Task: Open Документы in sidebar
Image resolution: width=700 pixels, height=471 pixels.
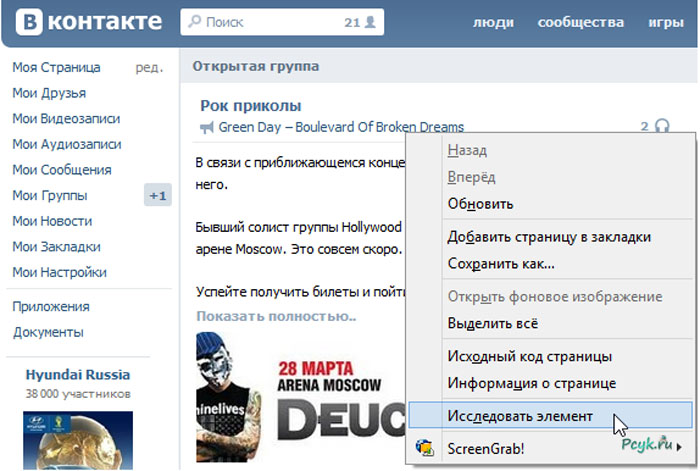Action: point(48,332)
